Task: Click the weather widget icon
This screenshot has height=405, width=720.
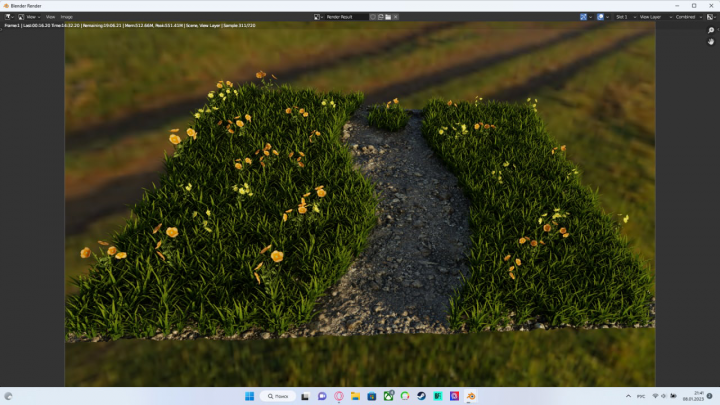Action: tap(8, 396)
